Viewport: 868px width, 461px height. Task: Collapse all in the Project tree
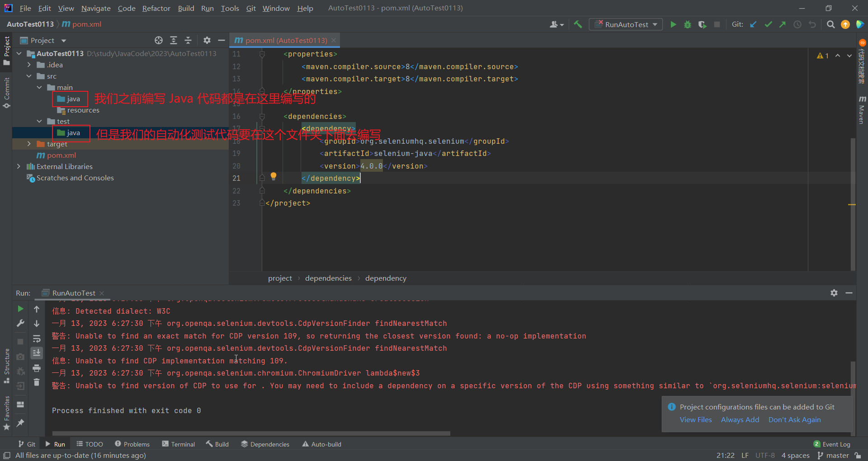[188, 40]
